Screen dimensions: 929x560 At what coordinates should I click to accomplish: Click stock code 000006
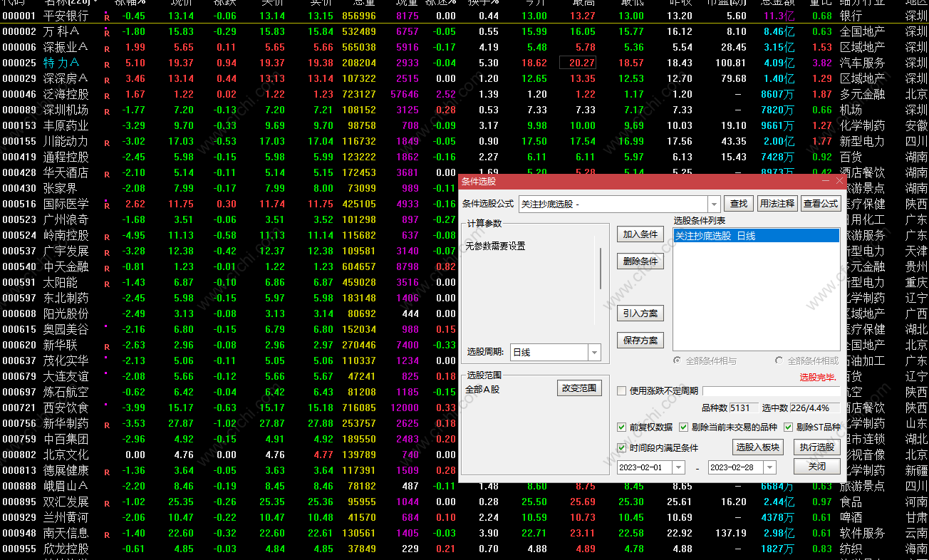(x=19, y=47)
